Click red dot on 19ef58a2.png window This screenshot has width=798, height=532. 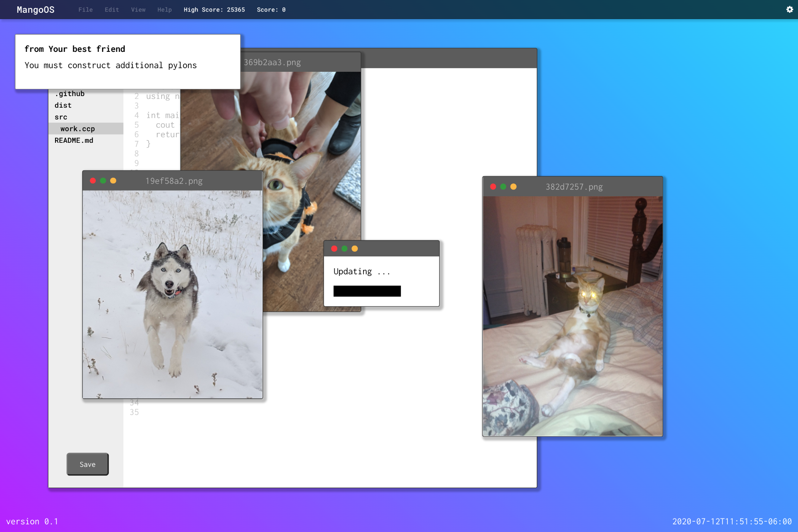point(93,181)
